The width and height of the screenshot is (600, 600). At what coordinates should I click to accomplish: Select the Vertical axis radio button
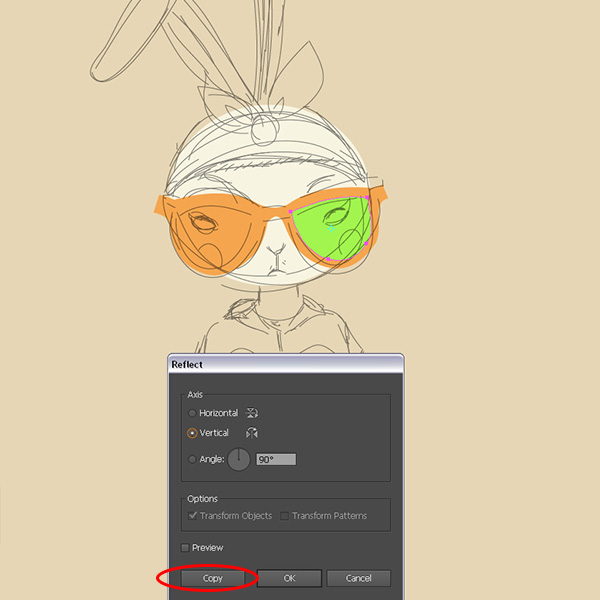[192, 433]
